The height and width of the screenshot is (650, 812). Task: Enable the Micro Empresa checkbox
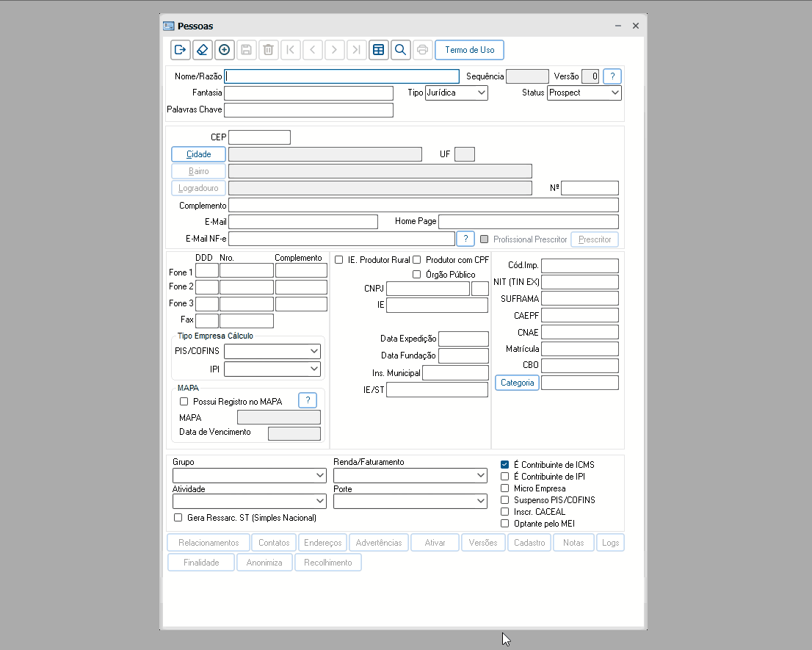[x=504, y=488]
